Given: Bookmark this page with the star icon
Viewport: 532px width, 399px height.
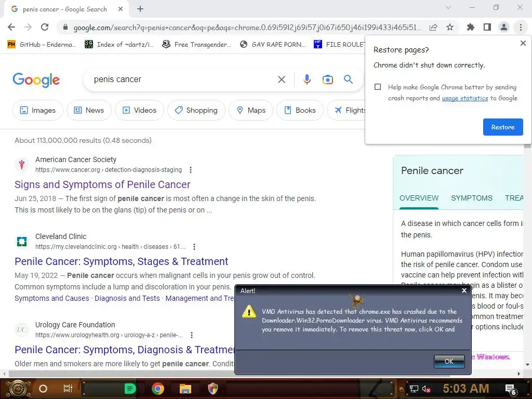Looking at the screenshot, I should [x=450, y=27].
